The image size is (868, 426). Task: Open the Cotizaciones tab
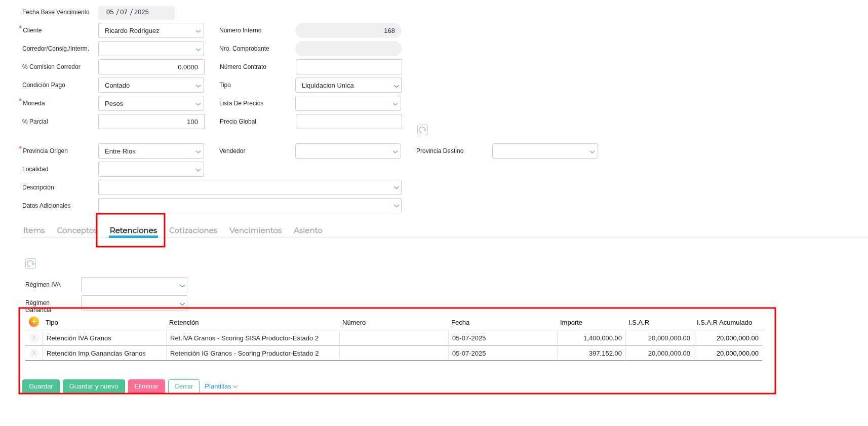(x=193, y=230)
